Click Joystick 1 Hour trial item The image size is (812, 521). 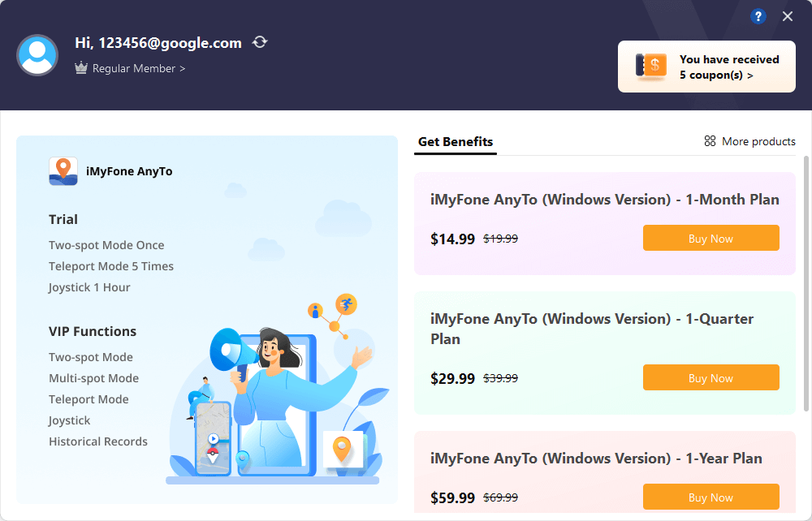pos(89,287)
